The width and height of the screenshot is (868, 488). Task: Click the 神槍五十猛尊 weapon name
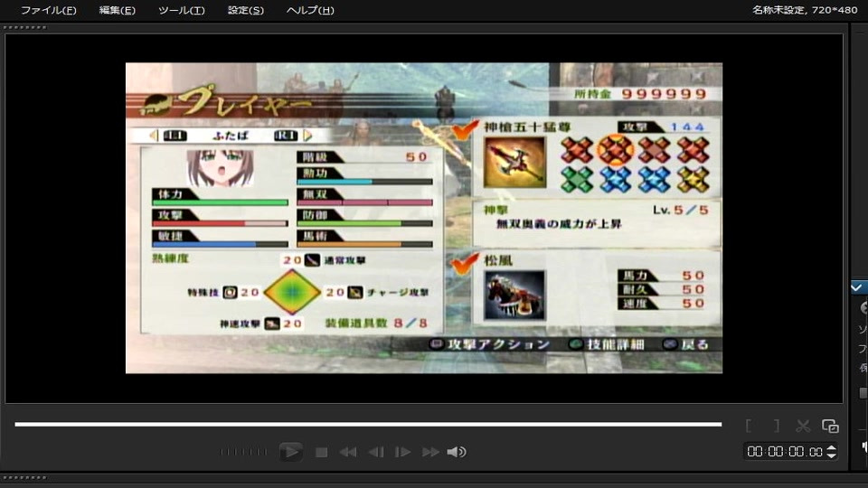527,127
